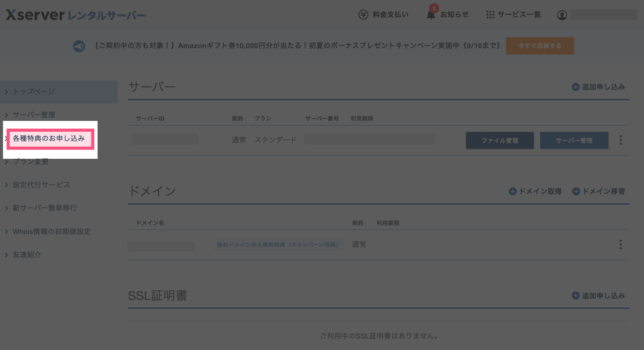Click plus icon for server 追加申し込み

[576, 87]
